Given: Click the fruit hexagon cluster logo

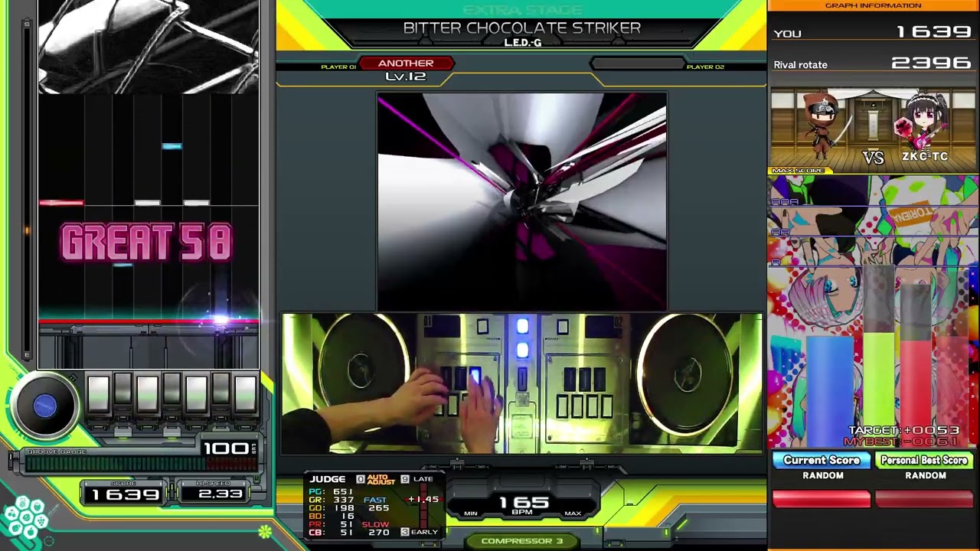Looking at the screenshot, I should tap(25, 517).
